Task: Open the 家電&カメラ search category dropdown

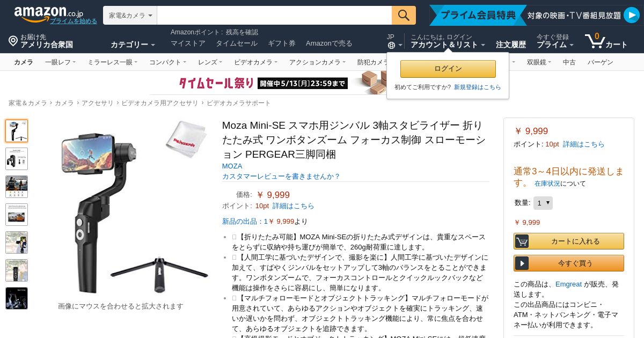Action: click(x=130, y=16)
